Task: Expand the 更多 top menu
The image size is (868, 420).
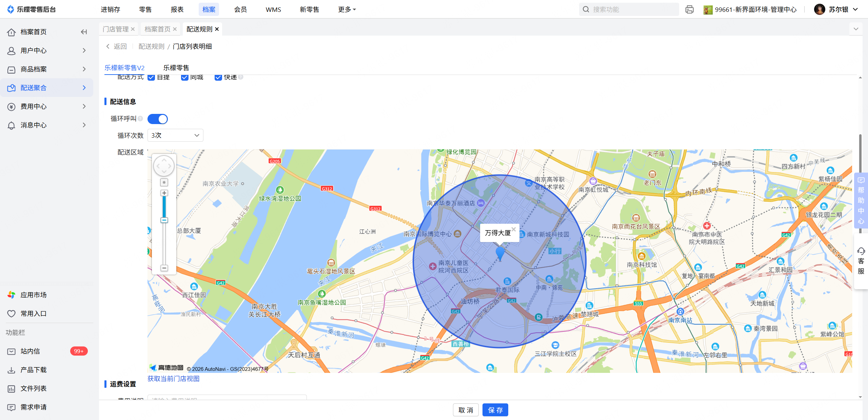Action: pos(347,9)
